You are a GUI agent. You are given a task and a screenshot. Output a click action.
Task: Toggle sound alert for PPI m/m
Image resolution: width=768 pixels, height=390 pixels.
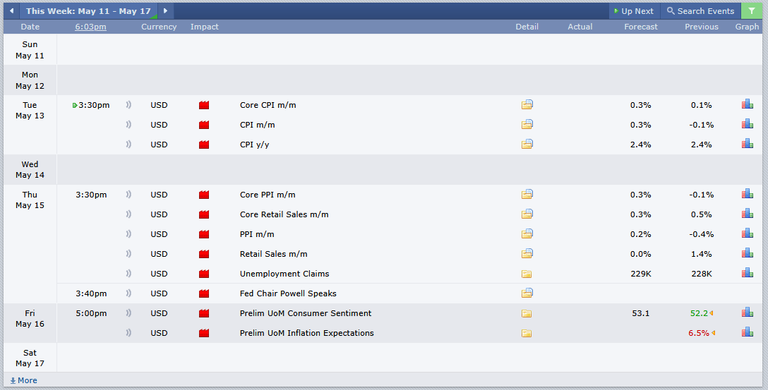(x=128, y=234)
